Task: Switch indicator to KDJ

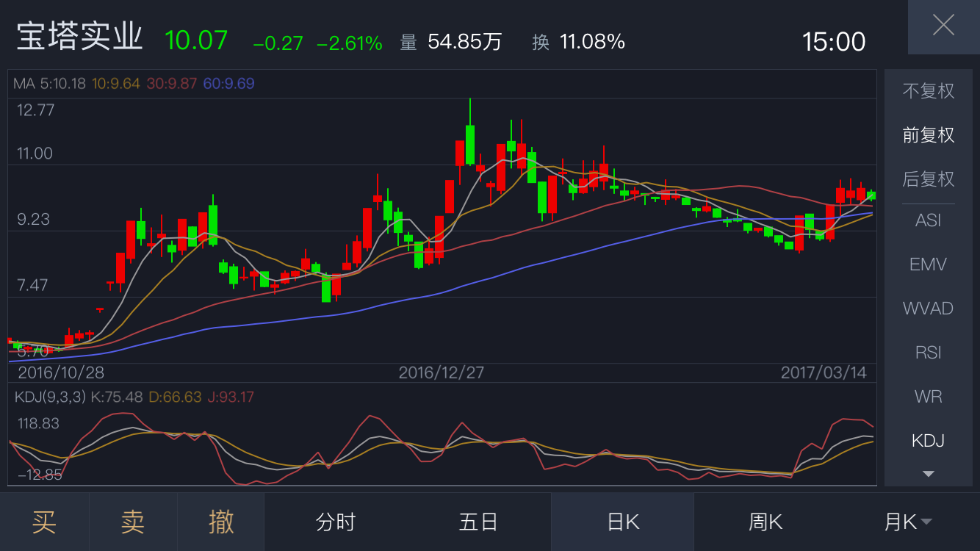Action: tap(929, 441)
